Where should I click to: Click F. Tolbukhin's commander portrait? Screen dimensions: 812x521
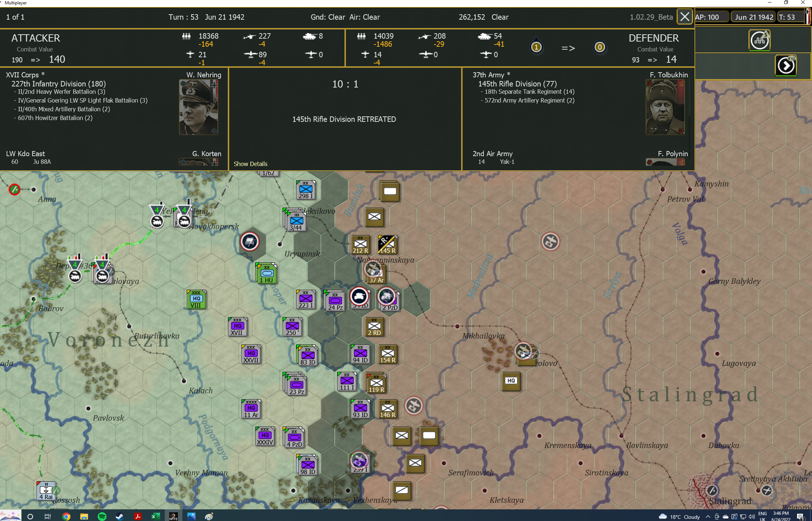point(665,107)
